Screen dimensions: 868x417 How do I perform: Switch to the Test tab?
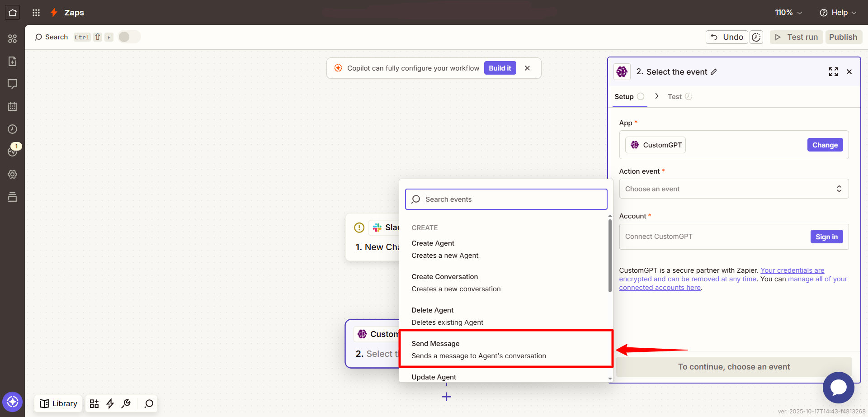tap(679, 97)
